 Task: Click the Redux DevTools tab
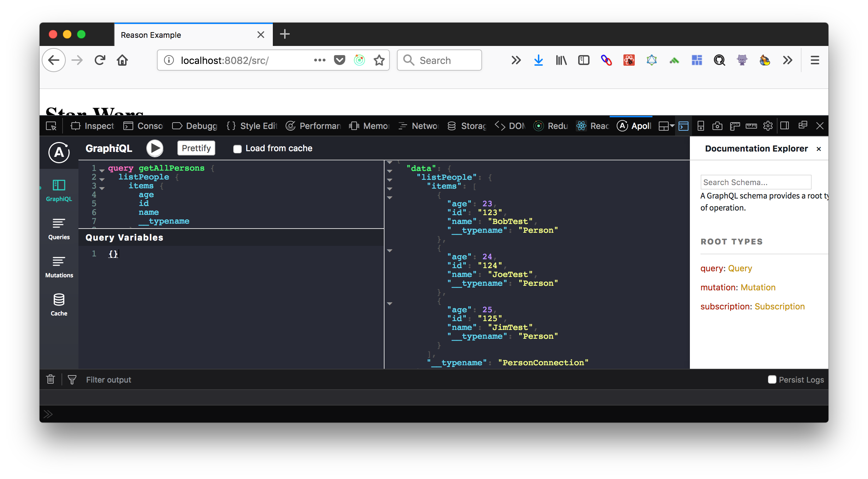555,126
